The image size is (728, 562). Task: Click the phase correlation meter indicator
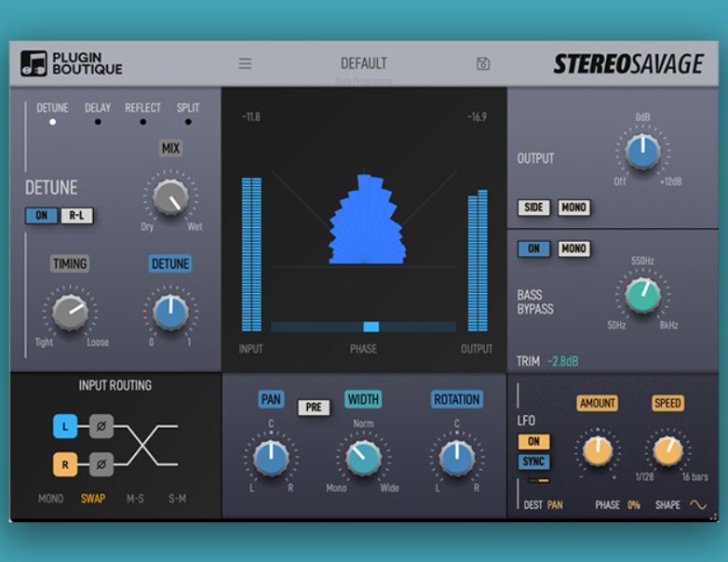tap(371, 327)
